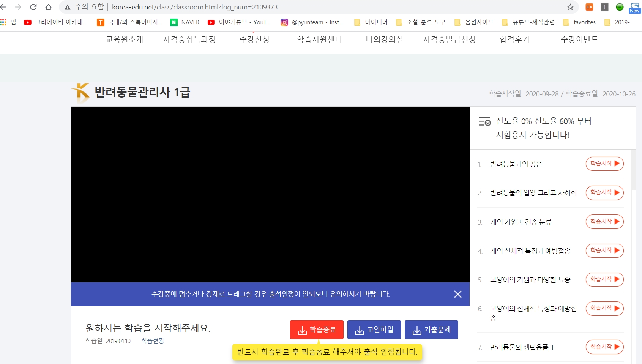Image resolution: width=642 pixels, height=364 pixels.
Task: Click the red 학습종료 button
Action: pos(317,330)
